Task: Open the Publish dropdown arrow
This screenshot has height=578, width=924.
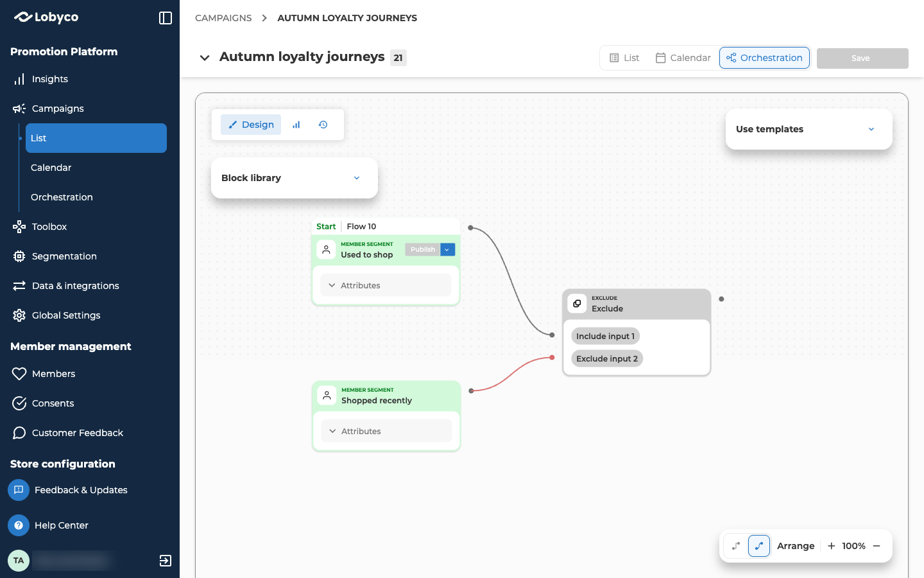Action: 447,250
